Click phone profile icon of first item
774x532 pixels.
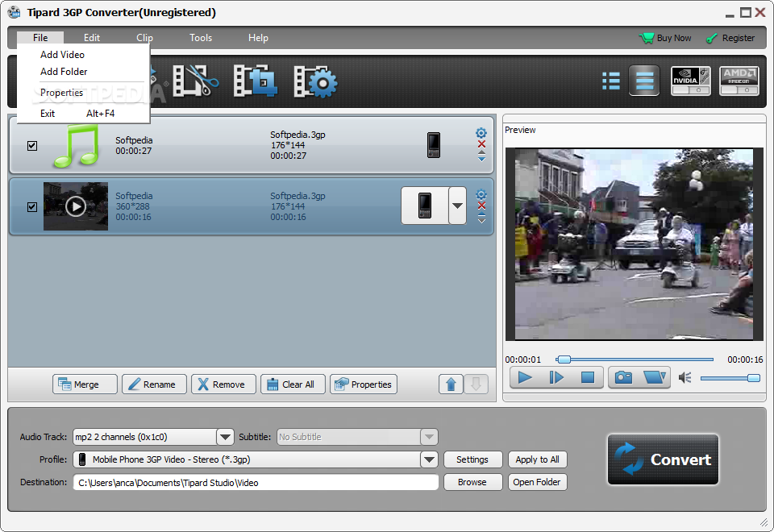434,145
